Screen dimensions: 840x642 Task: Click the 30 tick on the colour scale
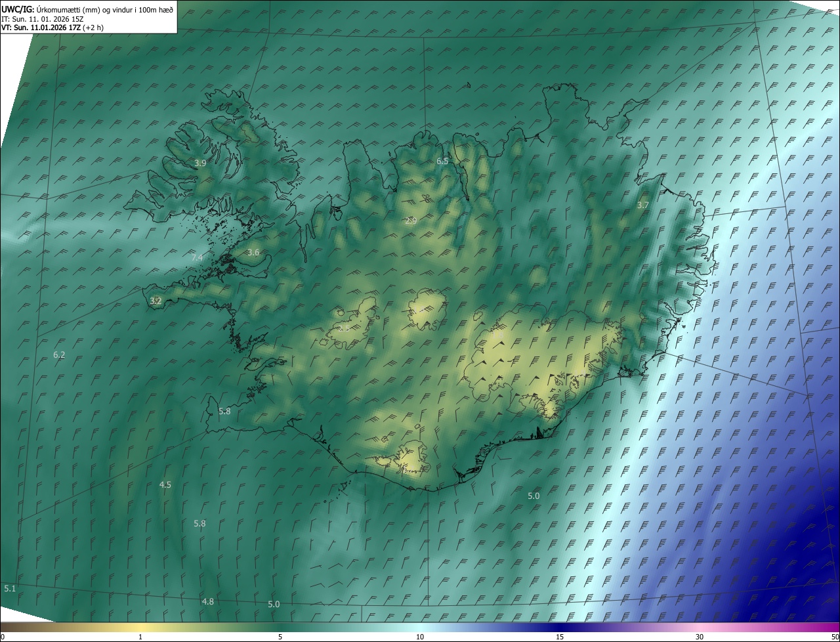[x=700, y=637]
